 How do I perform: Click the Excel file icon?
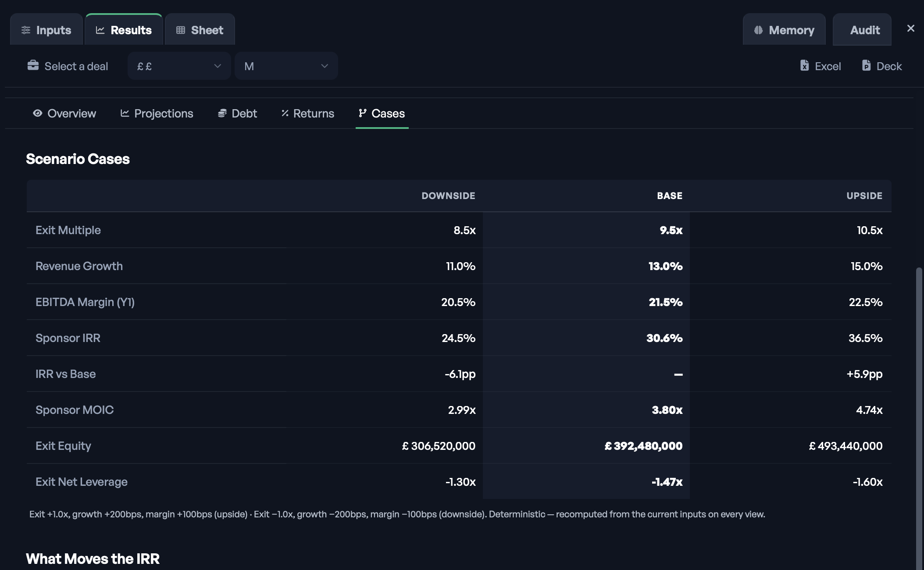pyautogui.click(x=804, y=65)
